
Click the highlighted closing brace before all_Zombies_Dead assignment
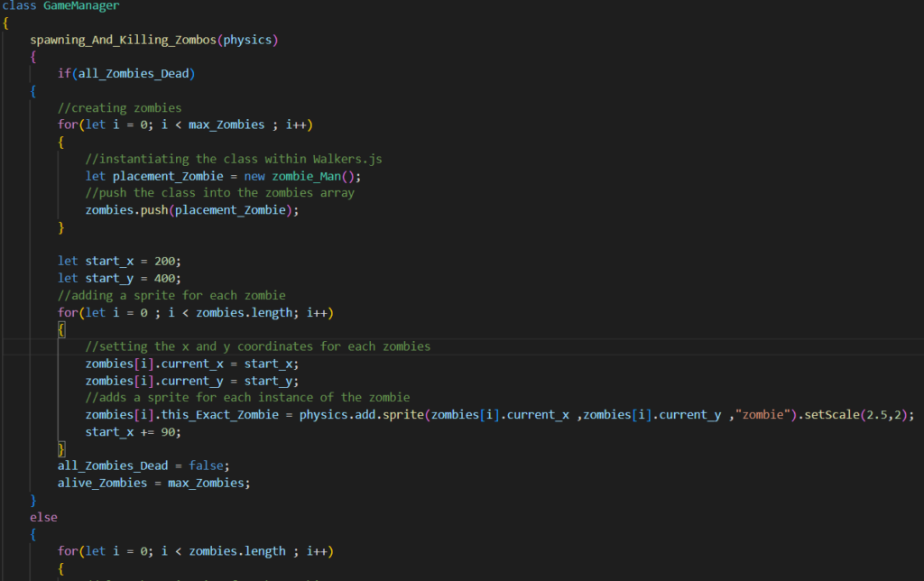click(61, 449)
